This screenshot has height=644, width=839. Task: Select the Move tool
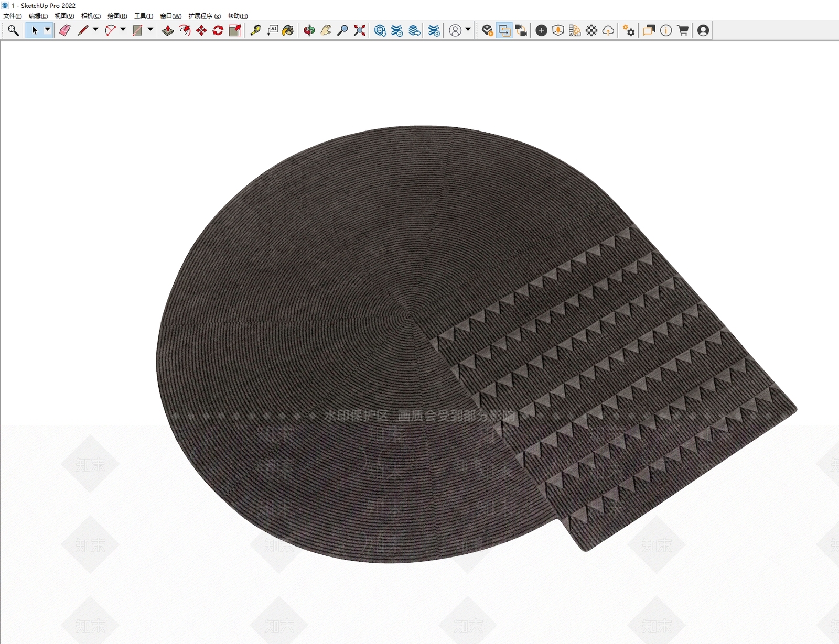tap(201, 30)
